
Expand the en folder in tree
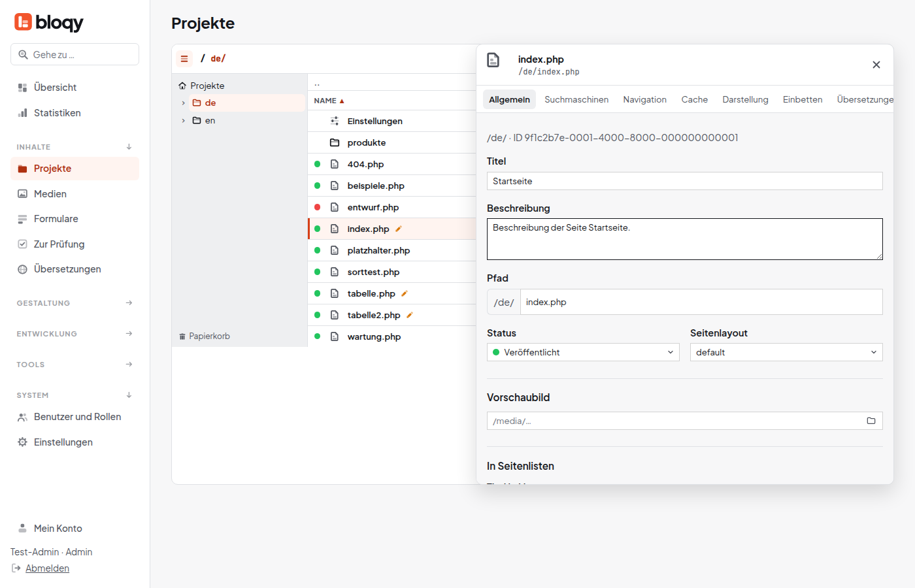pos(184,121)
